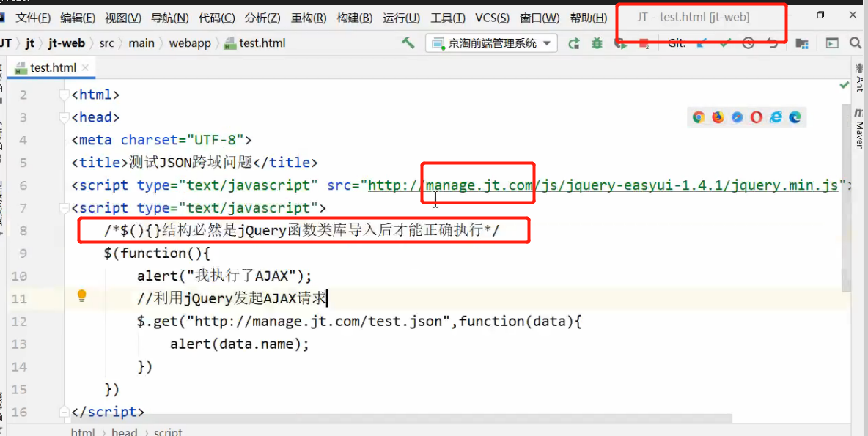Open the 重构(R) menu
Image resolution: width=868 pixels, height=436 pixels.
point(309,18)
